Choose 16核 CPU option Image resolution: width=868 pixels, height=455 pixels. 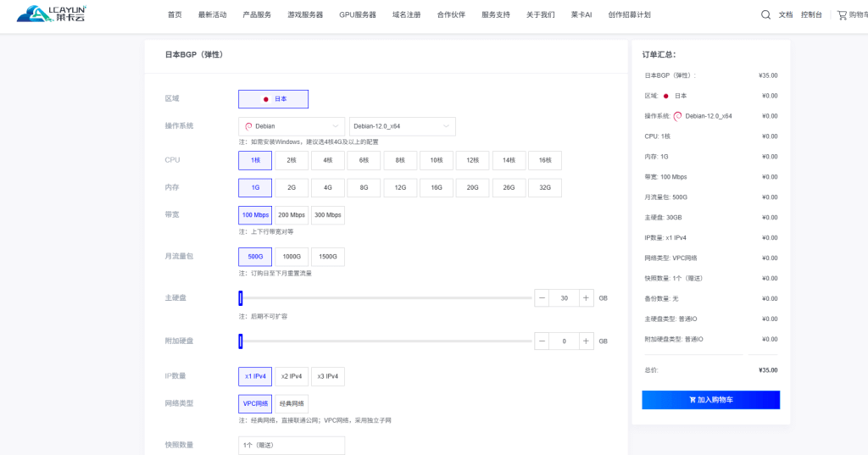(x=545, y=160)
